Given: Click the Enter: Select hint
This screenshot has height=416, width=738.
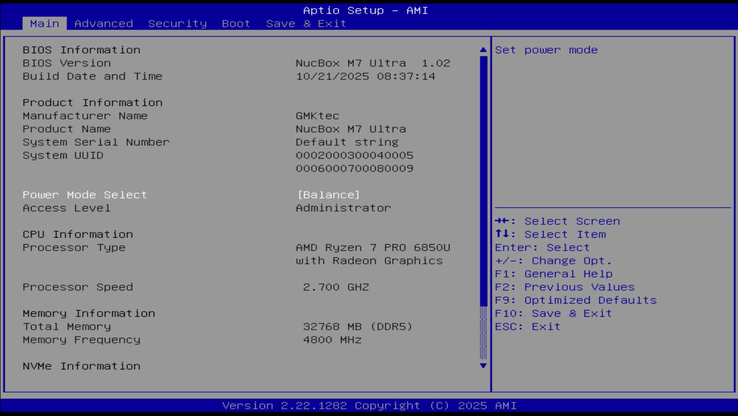Looking at the screenshot, I should tap(542, 247).
